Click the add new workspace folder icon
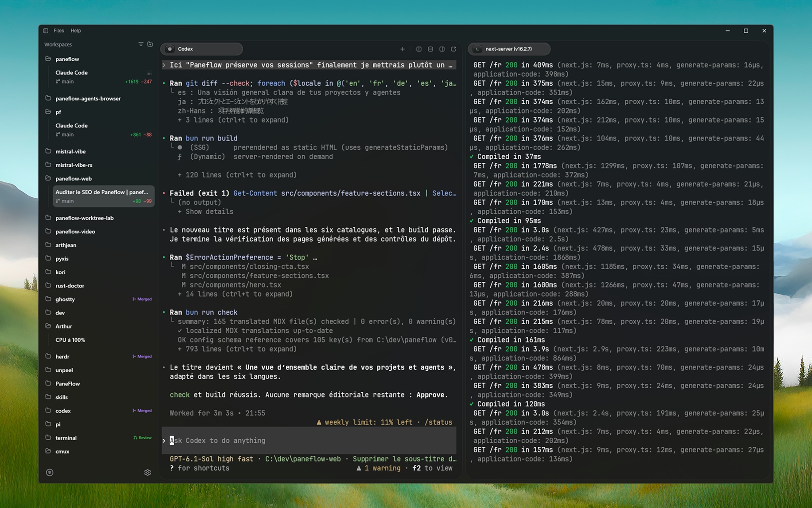812x508 pixels. 150,44
